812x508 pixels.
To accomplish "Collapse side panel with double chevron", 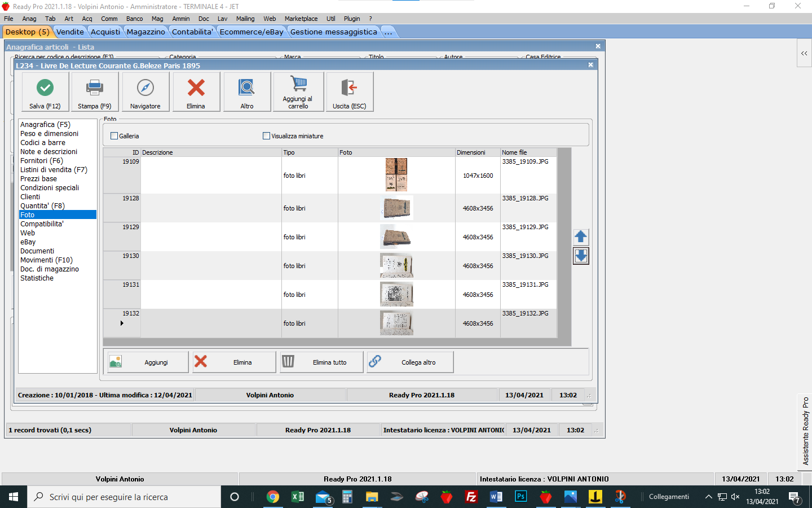I will tap(804, 53).
